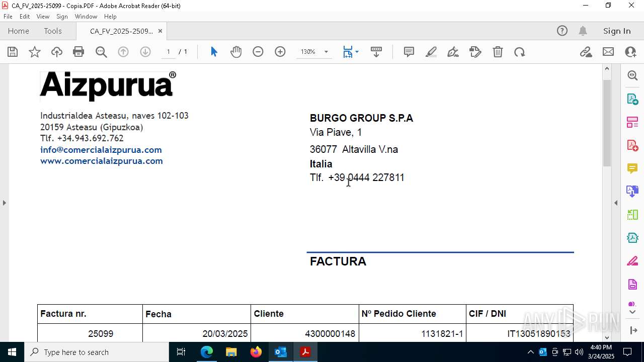Image resolution: width=644 pixels, height=362 pixels.
Task: Expand more tools with the sidebar down chevron
Action: [x=632, y=312]
